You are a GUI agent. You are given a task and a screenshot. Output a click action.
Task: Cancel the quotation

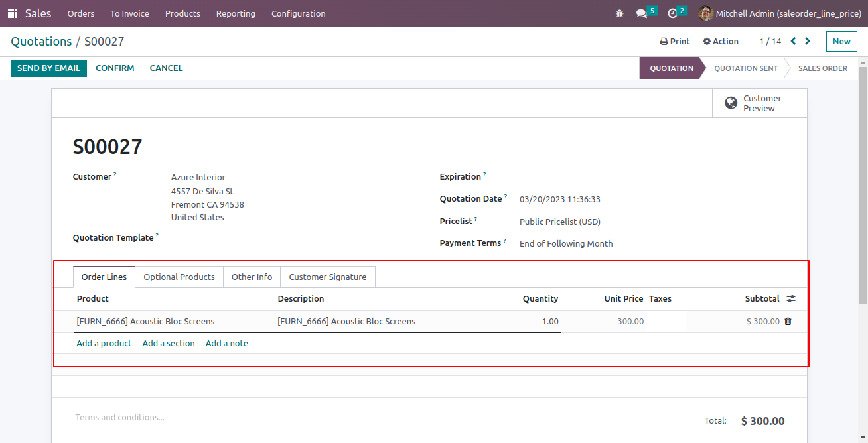pyautogui.click(x=166, y=68)
